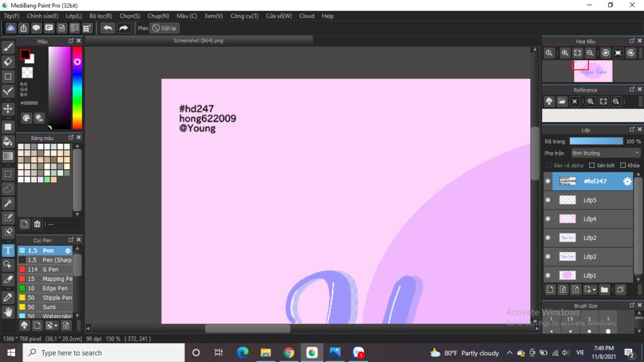Select the black foreground color swatch
Screen dimensions: 644x362
25,54
